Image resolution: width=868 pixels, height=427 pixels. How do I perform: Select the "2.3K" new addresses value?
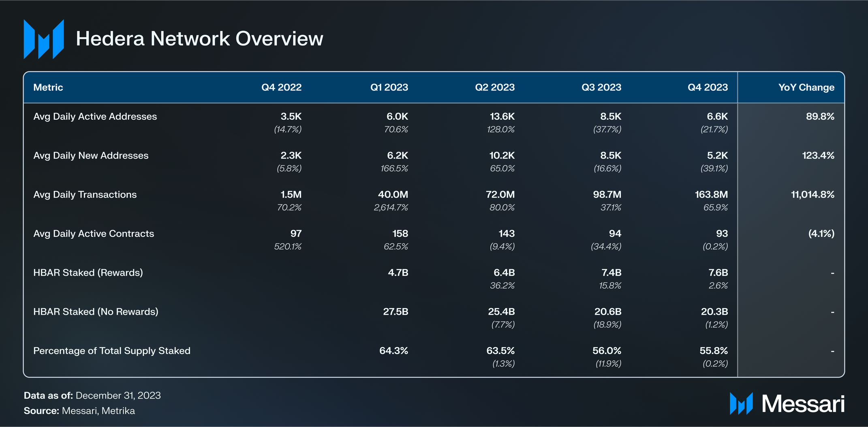291,156
